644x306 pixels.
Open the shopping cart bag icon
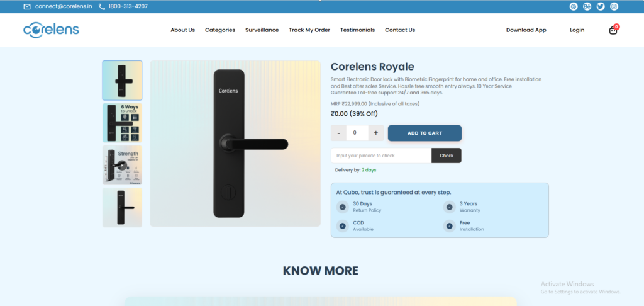[x=613, y=30]
